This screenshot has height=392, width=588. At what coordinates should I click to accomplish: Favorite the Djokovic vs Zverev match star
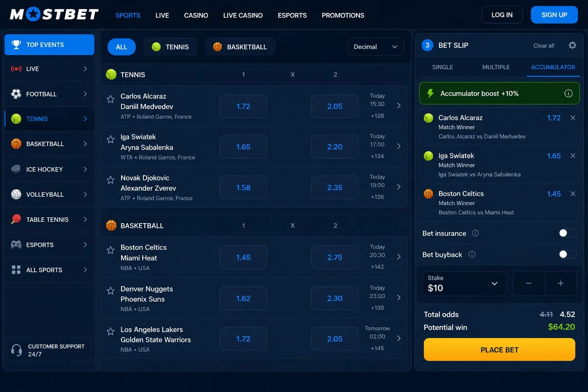tap(111, 180)
